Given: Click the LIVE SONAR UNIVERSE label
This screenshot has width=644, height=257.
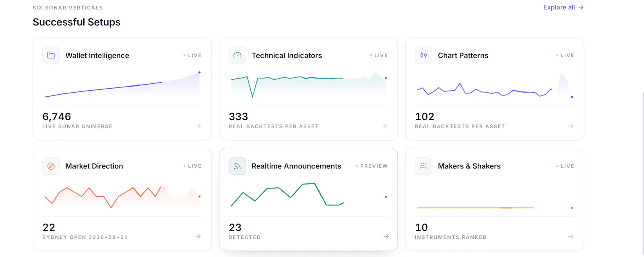Looking at the screenshot, I should pyautogui.click(x=77, y=126).
